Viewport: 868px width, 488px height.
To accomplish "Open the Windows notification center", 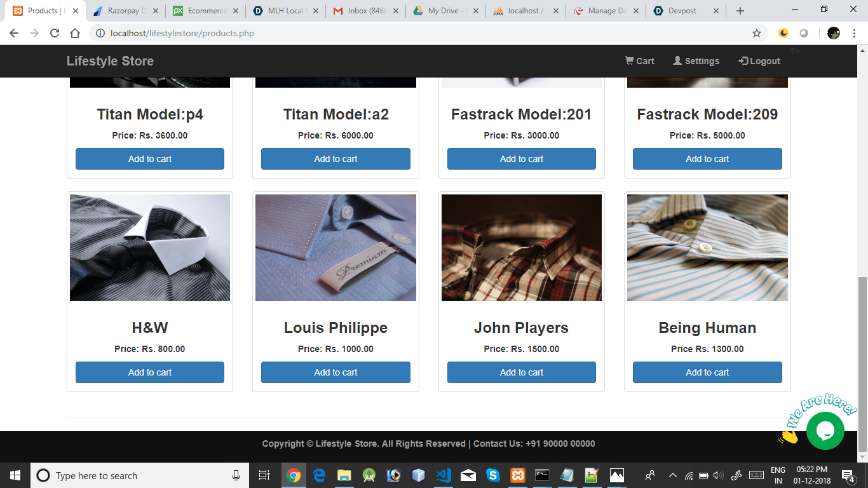I will (848, 475).
